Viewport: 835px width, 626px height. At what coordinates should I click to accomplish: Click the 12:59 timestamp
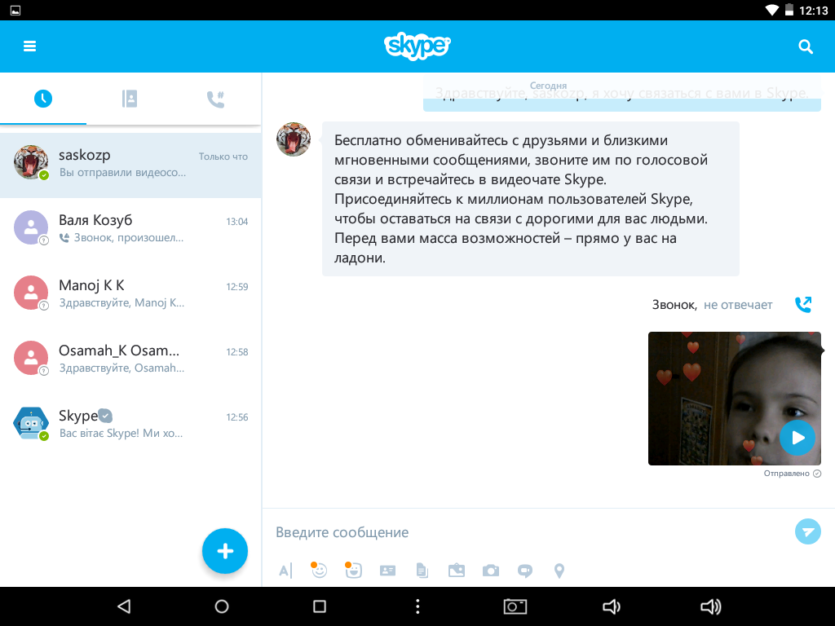click(237, 287)
